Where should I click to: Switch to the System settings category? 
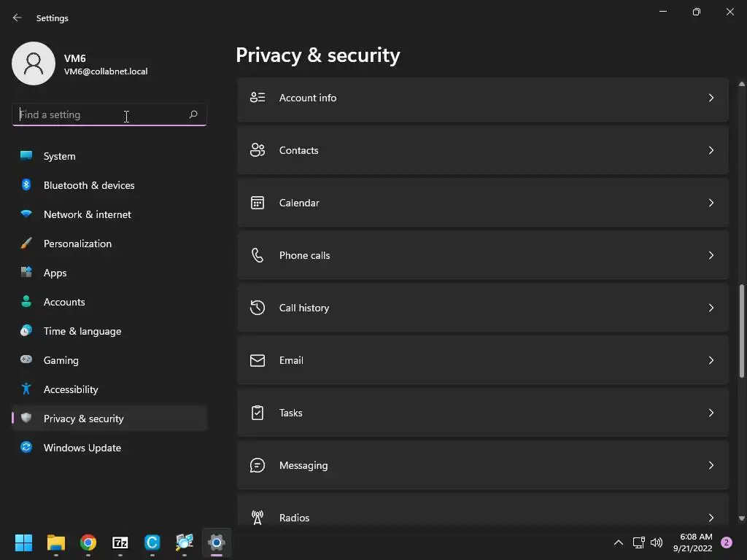coord(59,156)
